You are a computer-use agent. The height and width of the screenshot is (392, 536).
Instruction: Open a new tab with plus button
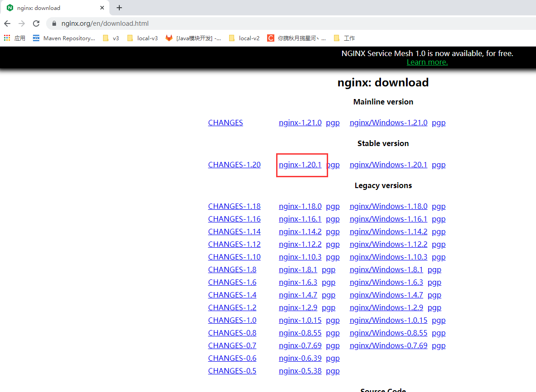(119, 8)
